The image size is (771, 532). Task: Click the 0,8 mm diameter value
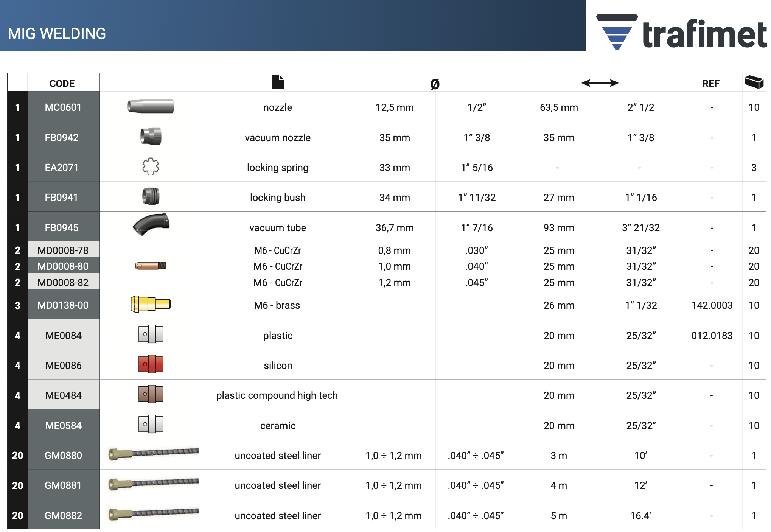tap(395, 250)
